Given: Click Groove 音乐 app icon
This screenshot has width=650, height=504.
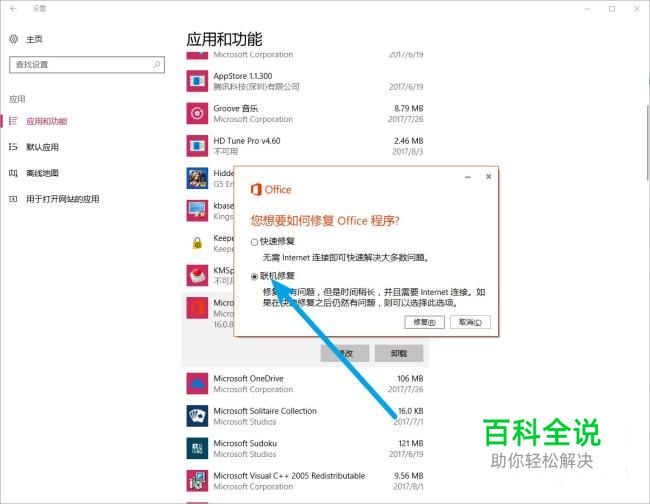Looking at the screenshot, I should point(197,114).
